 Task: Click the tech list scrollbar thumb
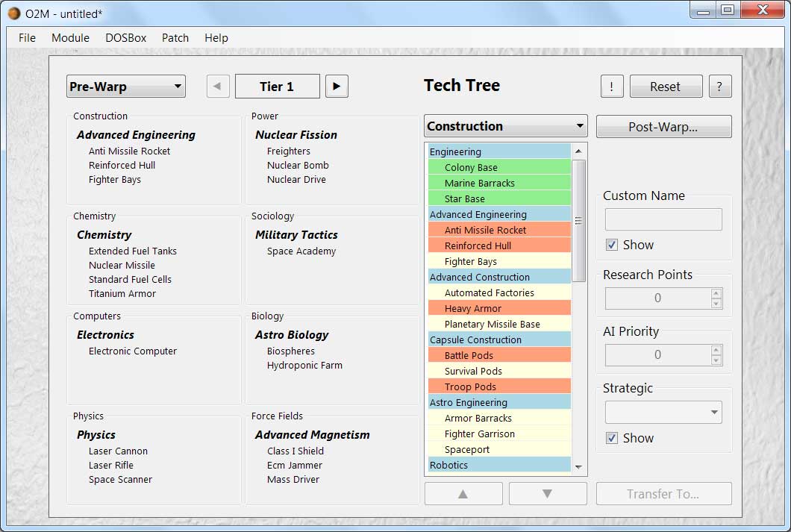579,220
